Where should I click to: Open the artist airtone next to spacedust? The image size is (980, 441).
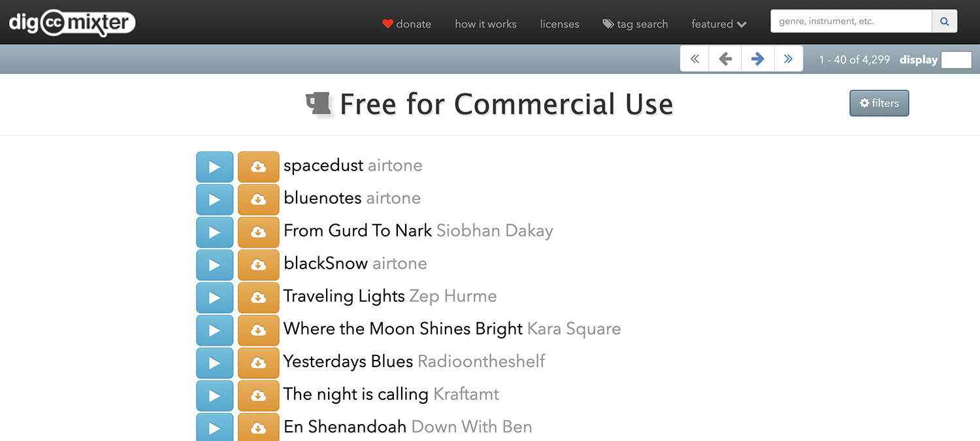point(395,165)
